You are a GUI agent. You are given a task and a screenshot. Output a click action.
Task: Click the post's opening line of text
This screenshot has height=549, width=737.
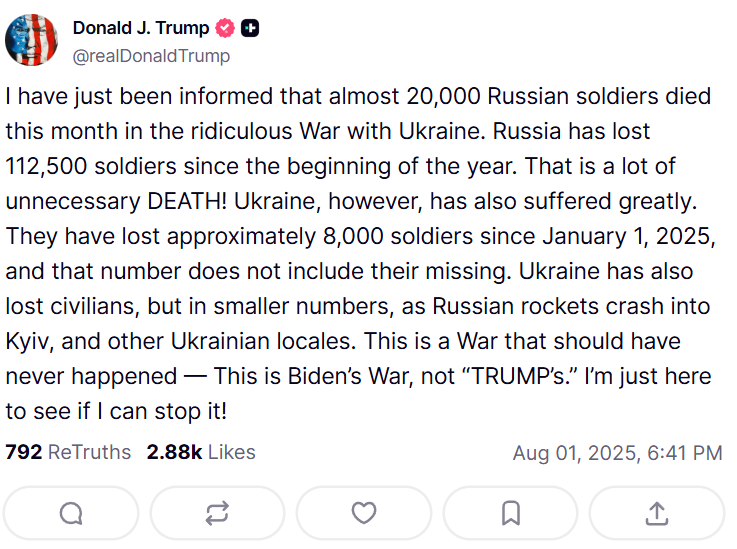358,97
